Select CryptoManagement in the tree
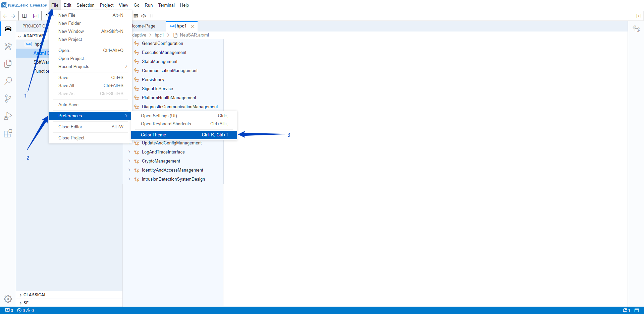This screenshot has height=314, width=644. tap(161, 161)
